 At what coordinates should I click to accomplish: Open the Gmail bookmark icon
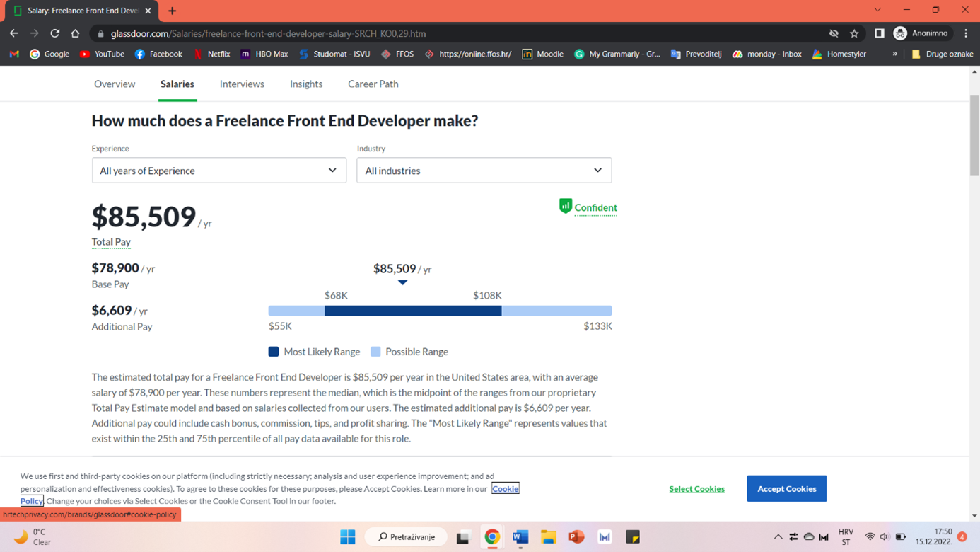tap(14, 54)
